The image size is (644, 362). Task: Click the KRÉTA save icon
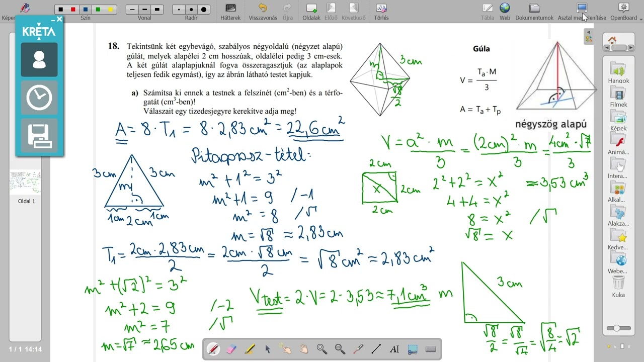(x=39, y=136)
